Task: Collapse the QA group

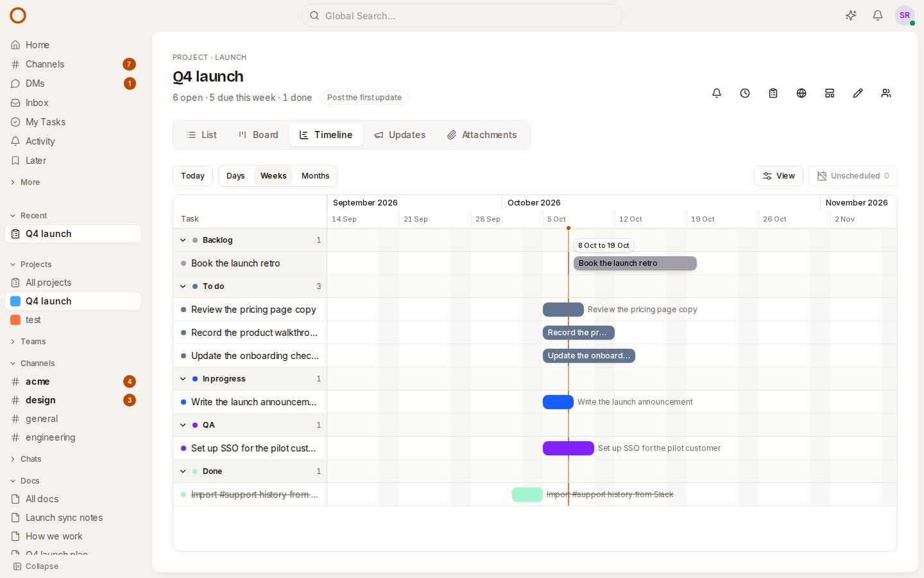Action: click(183, 425)
